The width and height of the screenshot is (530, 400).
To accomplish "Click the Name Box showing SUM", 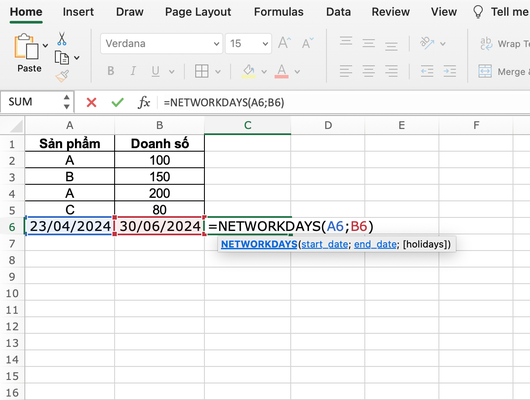I will pyautogui.click(x=31, y=102).
